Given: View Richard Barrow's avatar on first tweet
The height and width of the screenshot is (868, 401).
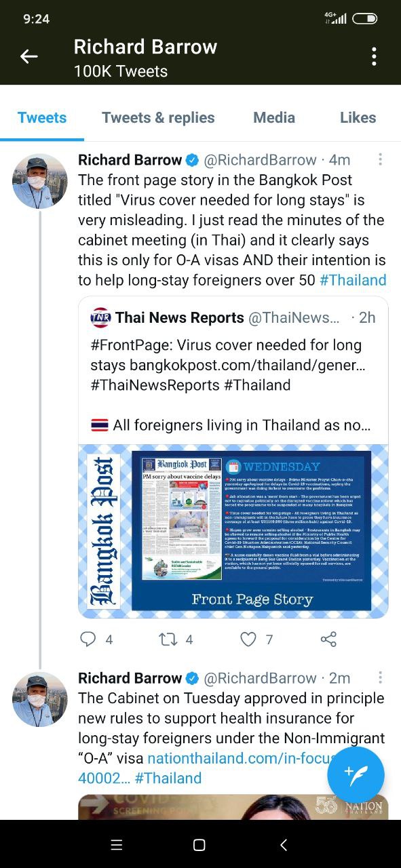Looking at the screenshot, I should (40, 181).
